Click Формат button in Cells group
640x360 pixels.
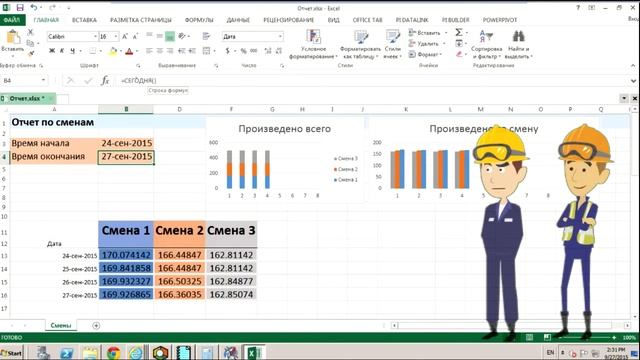pyautogui.click(x=425, y=54)
